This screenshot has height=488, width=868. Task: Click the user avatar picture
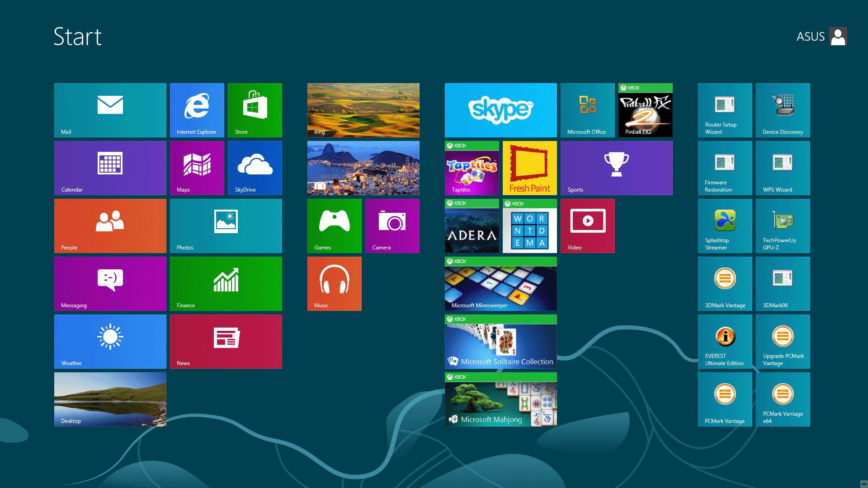(x=838, y=37)
